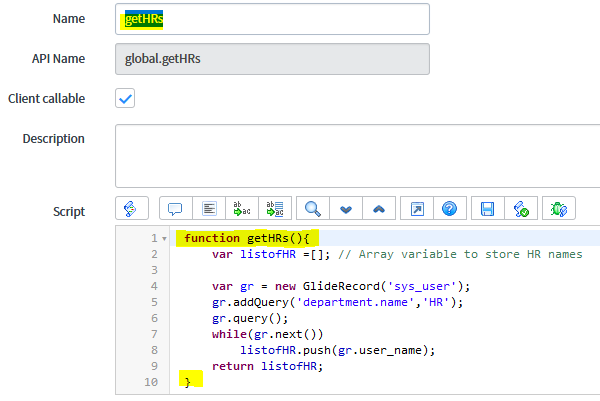
Task: Collapse function fold arrow at line 1
Action: [x=164, y=239]
